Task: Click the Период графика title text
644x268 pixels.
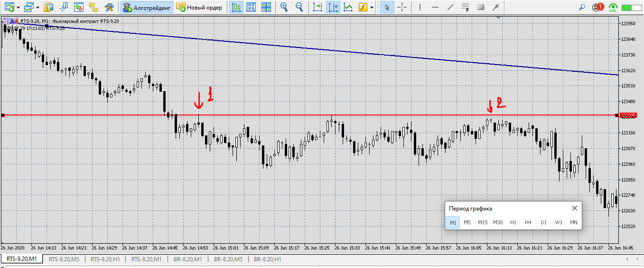Action: (x=470, y=209)
